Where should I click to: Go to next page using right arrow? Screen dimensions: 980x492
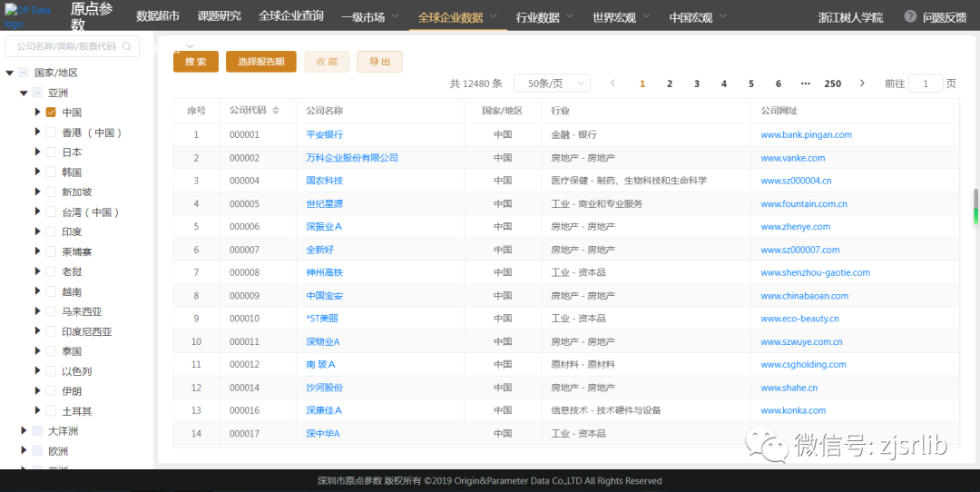coord(862,84)
